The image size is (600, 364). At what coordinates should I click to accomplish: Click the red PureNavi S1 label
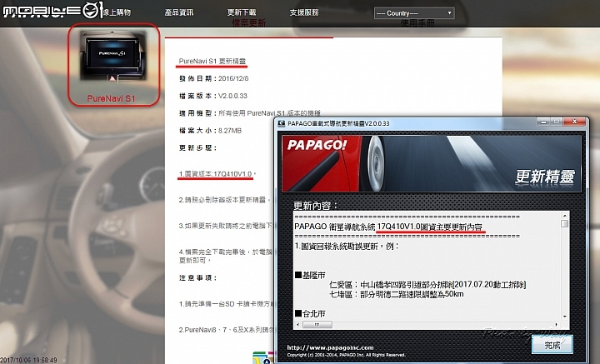111,98
